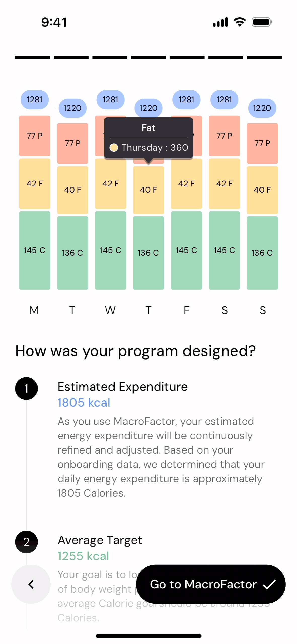
Task: Tap Sunday's 1220 calorie bubble
Action: coord(262,108)
